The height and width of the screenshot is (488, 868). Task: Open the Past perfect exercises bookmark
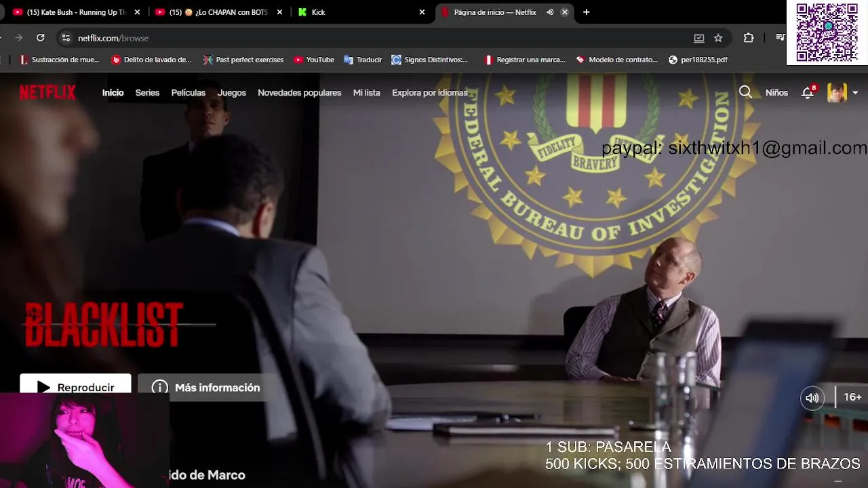pos(243,60)
